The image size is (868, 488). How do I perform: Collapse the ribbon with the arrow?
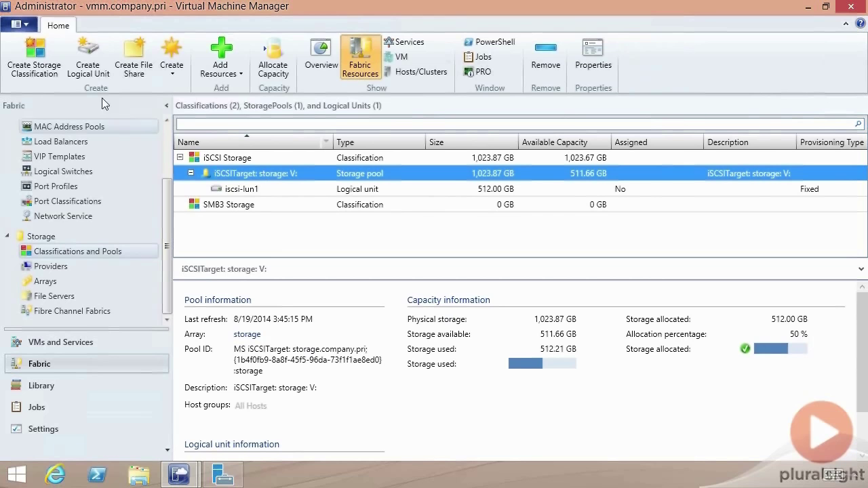(x=846, y=24)
